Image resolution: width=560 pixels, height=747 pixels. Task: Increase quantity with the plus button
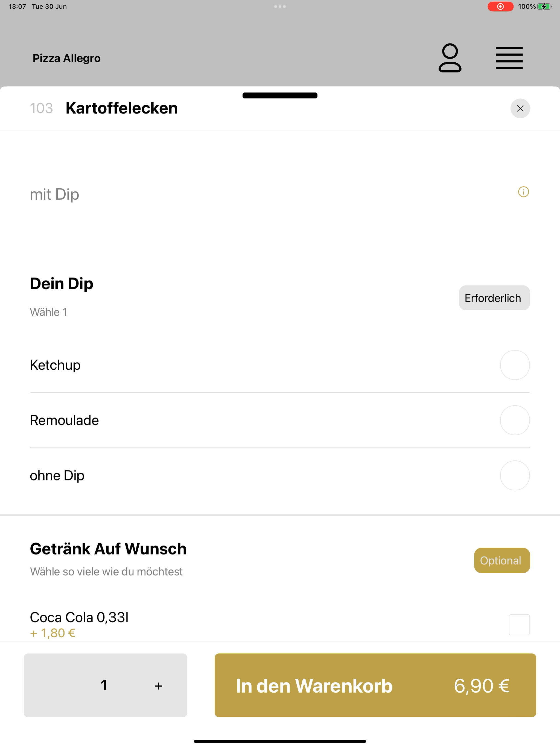click(x=158, y=686)
